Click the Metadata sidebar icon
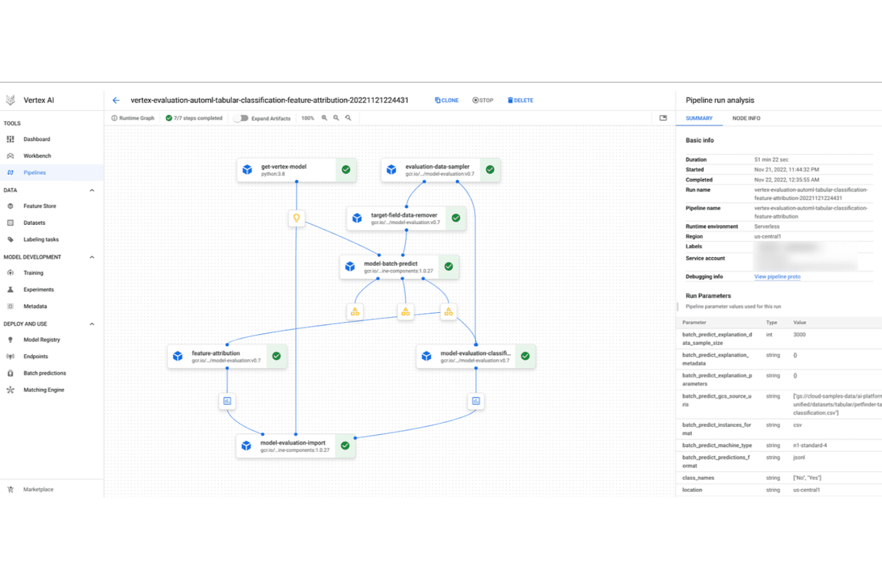This screenshot has width=882, height=588. [10, 306]
